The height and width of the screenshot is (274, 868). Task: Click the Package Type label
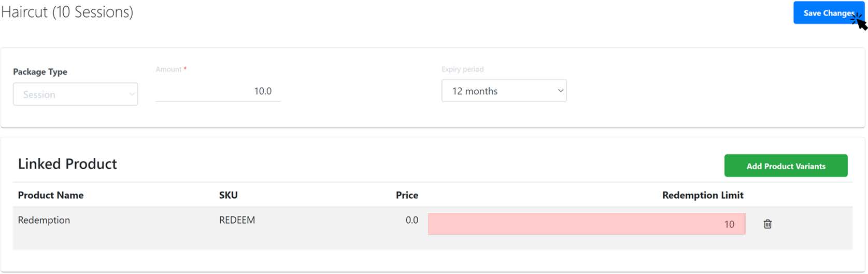coord(40,72)
